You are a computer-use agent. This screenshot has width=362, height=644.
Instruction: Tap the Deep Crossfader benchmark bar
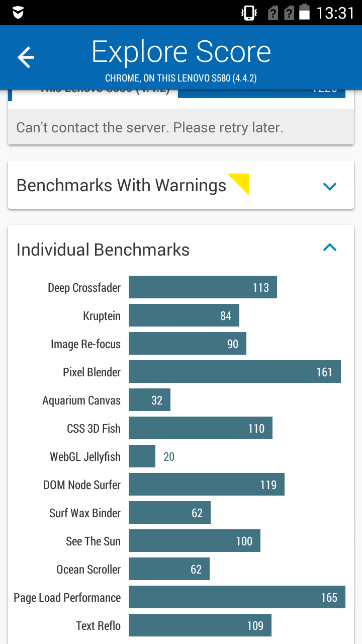point(203,287)
